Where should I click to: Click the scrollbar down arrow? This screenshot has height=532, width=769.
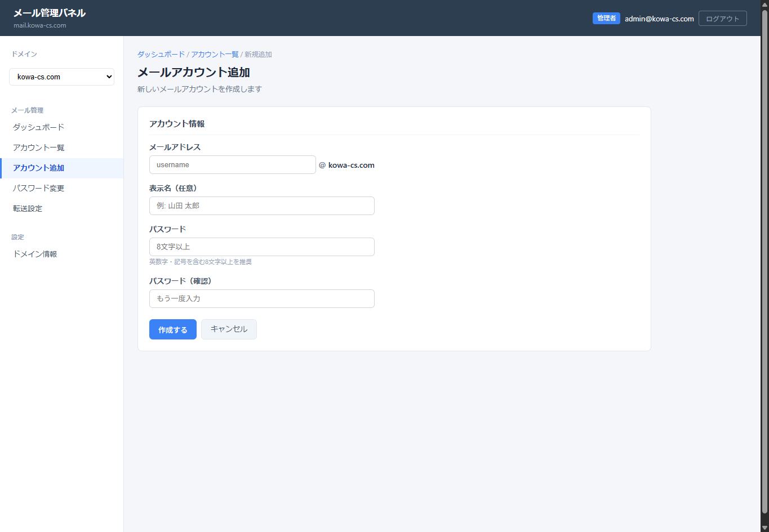click(x=764, y=527)
